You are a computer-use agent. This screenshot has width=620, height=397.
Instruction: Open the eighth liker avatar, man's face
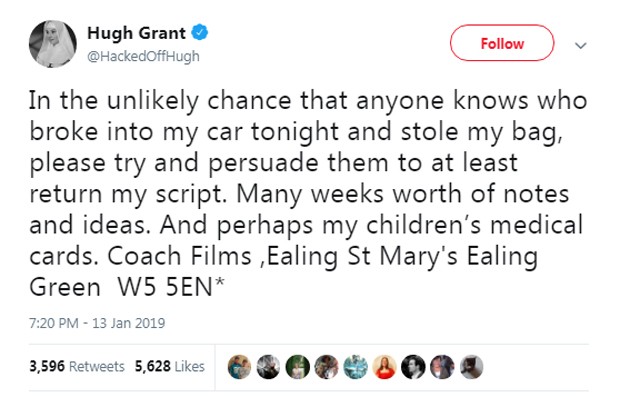pyautogui.click(x=442, y=367)
